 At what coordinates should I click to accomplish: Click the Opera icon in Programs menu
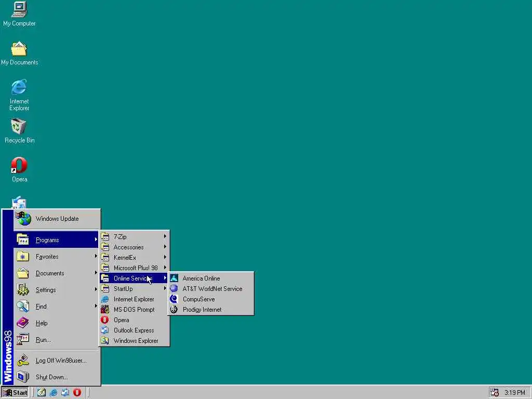(x=105, y=320)
